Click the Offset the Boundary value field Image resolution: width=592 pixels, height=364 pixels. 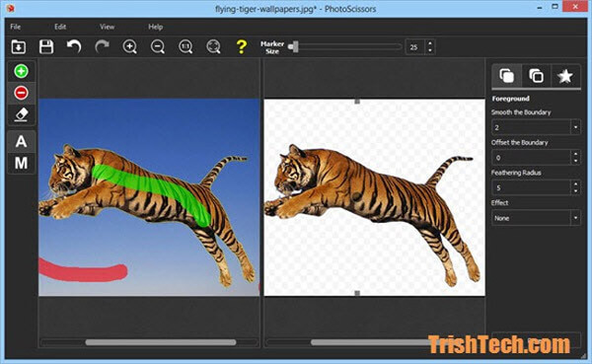click(531, 158)
